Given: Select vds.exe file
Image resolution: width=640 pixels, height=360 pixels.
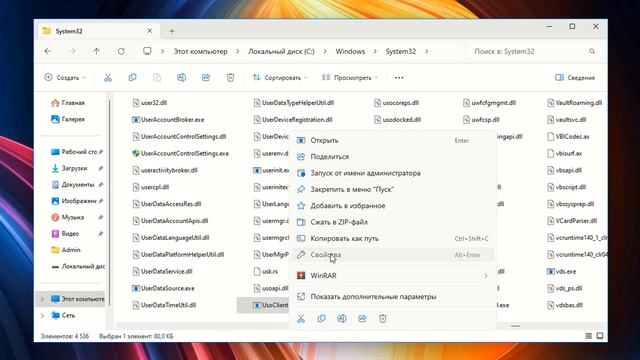Looking at the screenshot, I should (x=561, y=271).
